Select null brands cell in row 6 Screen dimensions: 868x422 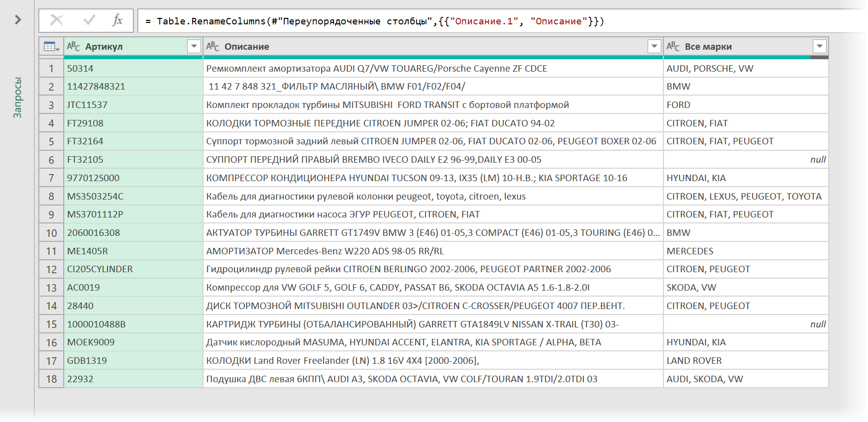746,160
